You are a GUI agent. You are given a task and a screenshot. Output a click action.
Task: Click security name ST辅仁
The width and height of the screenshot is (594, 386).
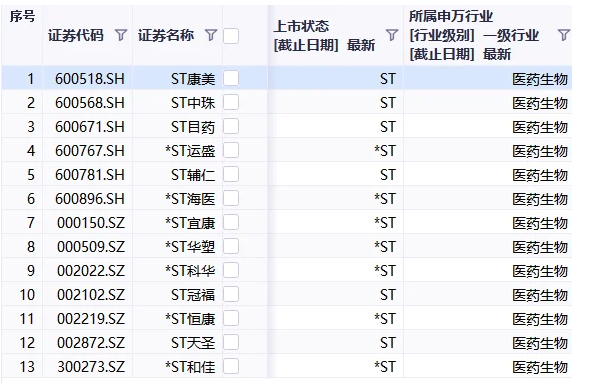click(193, 175)
